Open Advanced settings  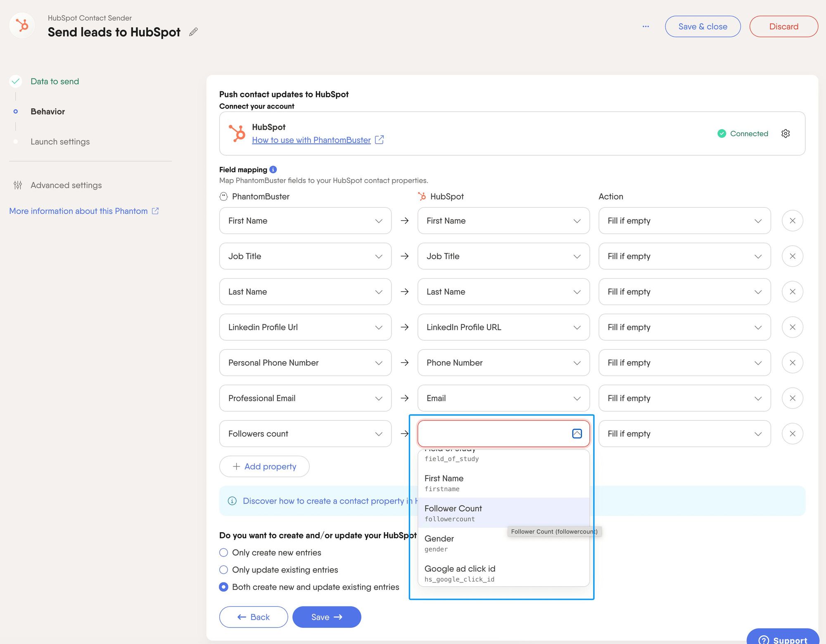(x=66, y=185)
